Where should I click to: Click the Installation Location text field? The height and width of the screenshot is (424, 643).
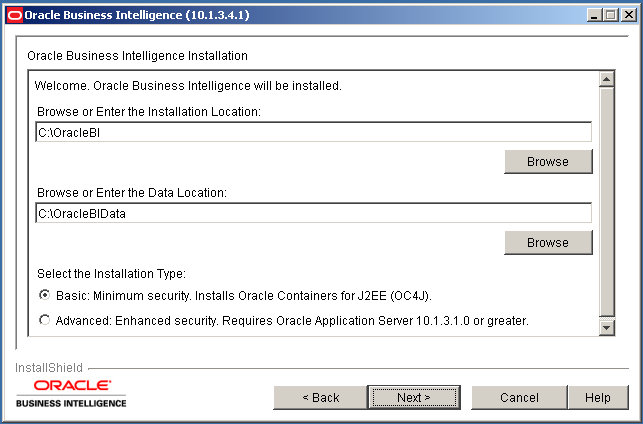pos(313,132)
